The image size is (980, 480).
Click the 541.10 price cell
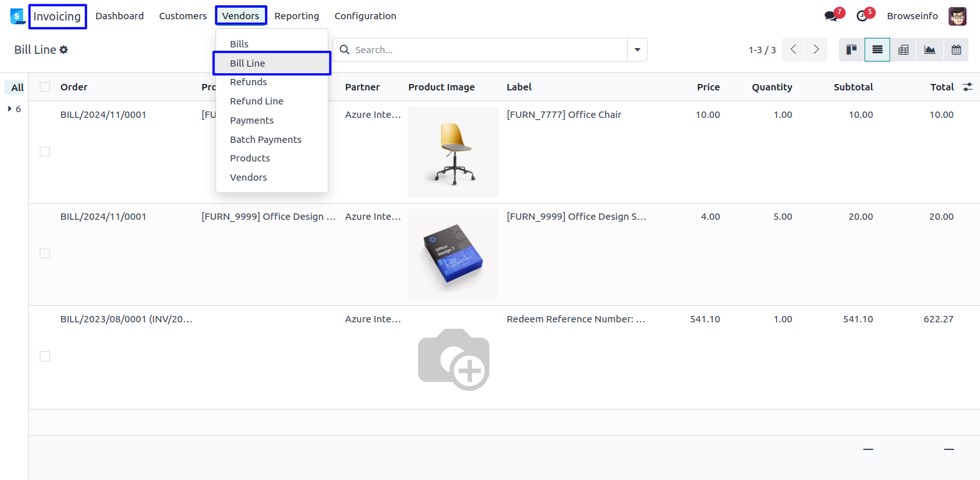pos(705,319)
